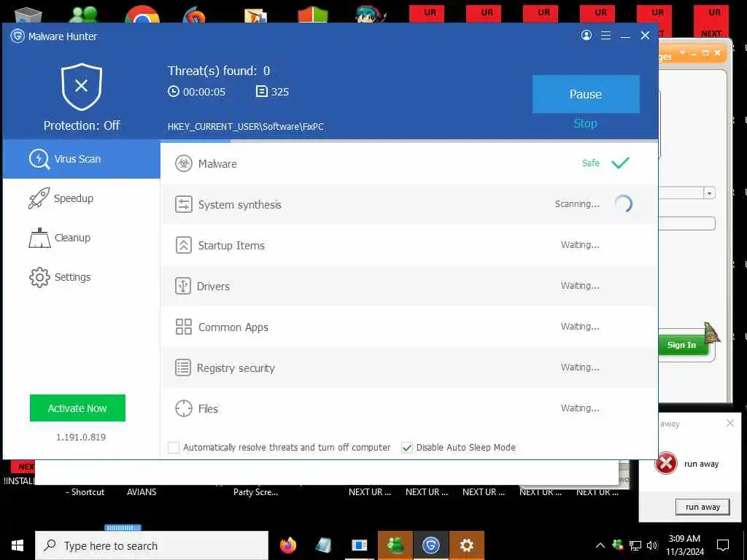Viewport: 747px width, 560px height.
Task: Click the System synthesis sliders icon
Action: (x=183, y=204)
